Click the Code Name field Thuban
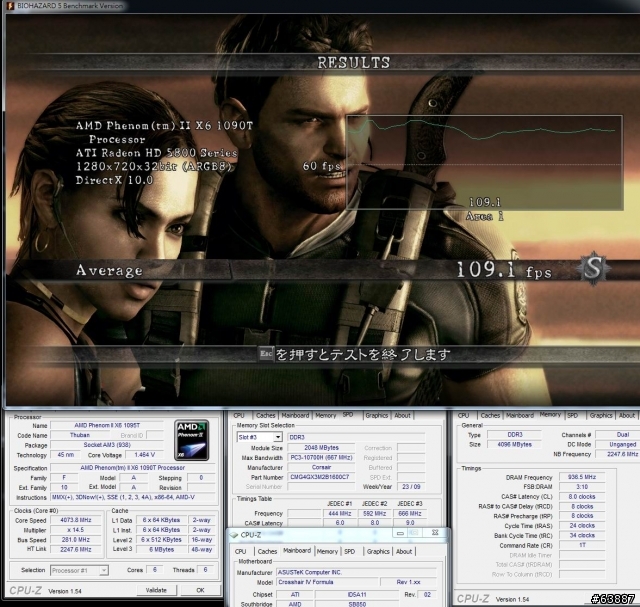The height and width of the screenshot is (607, 640). click(80, 435)
